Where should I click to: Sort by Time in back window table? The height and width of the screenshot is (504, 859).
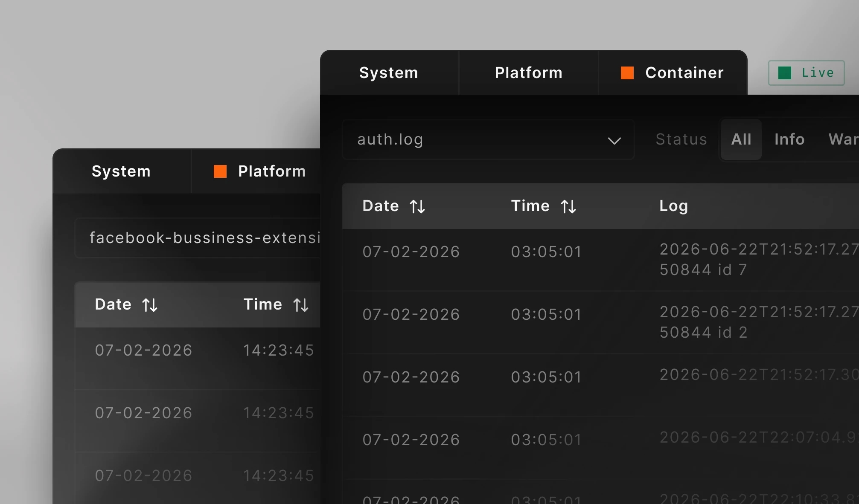point(301,305)
